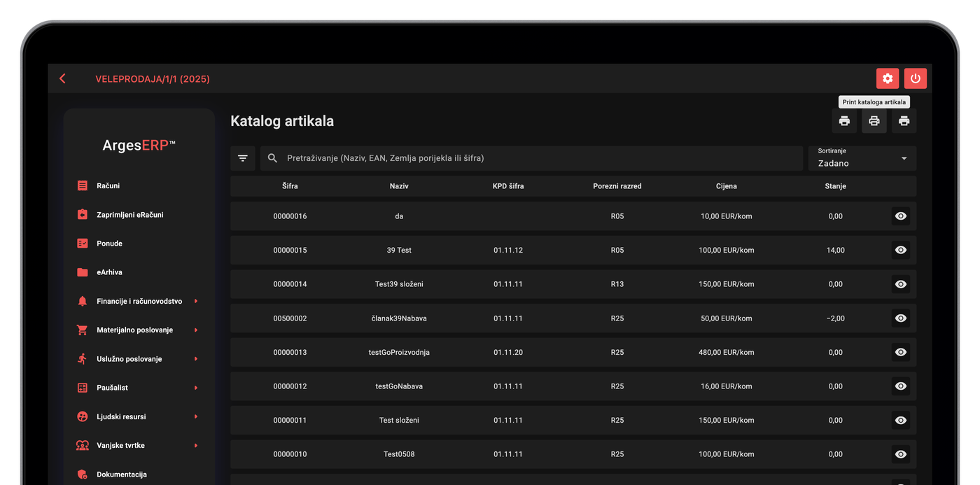Image resolution: width=980 pixels, height=485 pixels.
Task: Click VELEPRODAJA/1/1 (2025) title link
Action: click(153, 79)
